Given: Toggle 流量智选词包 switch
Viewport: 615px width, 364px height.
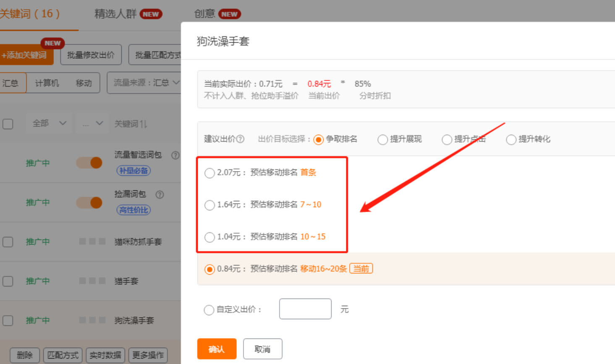Looking at the screenshot, I should click(x=89, y=163).
